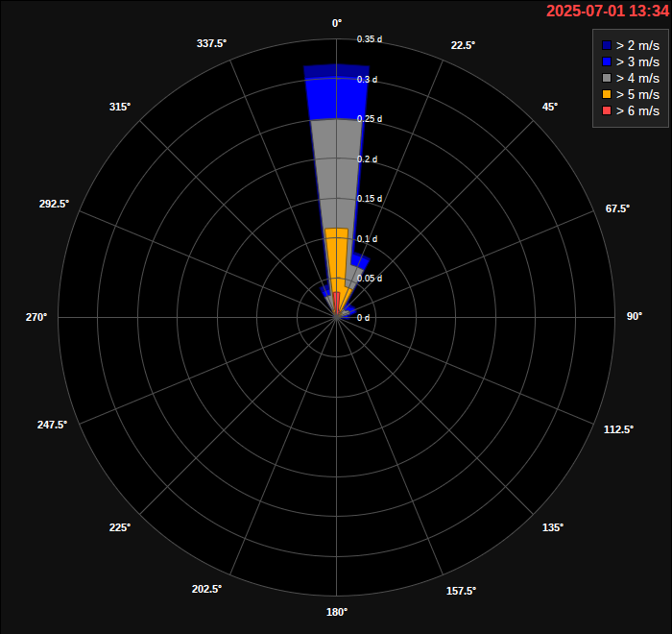Viewport: 672px width, 634px height.
Task: Click the 67.5° direction label
Action: click(x=617, y=208)
